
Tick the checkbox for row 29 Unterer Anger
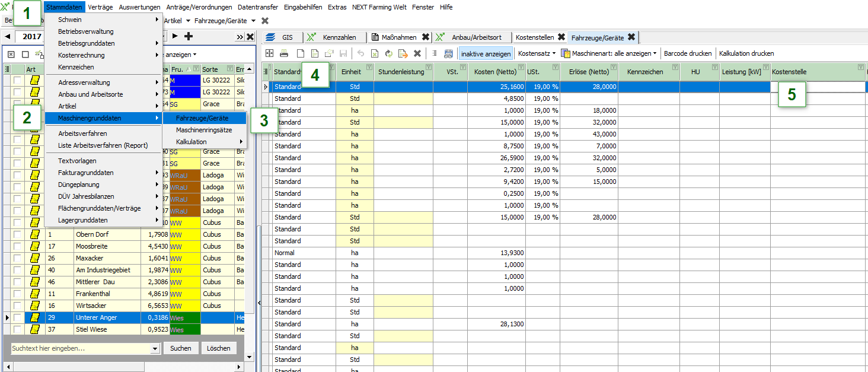coord(17,318)
